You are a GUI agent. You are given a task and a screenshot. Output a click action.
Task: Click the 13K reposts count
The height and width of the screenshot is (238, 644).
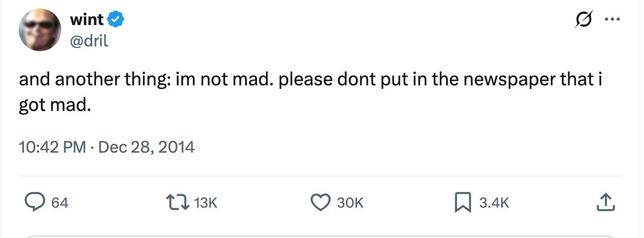point(205,203)
